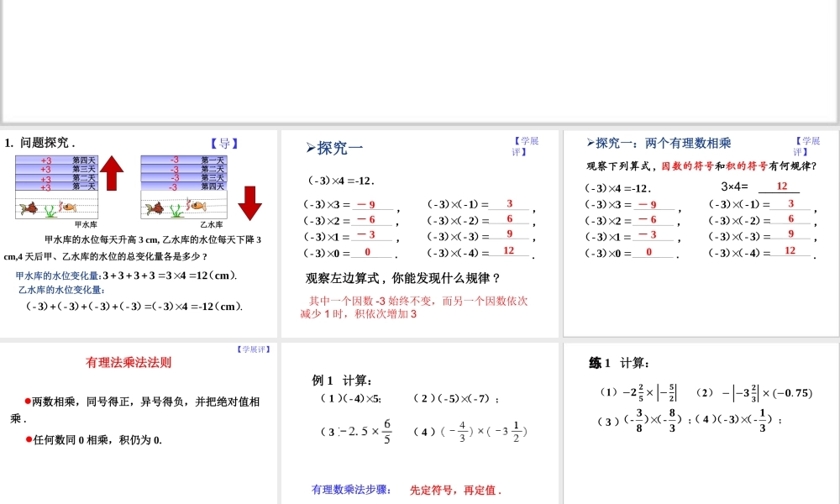
Task: Click the red bullet before 两数相乘 rule
Action: pyautogui.click(x=28, y=401)
